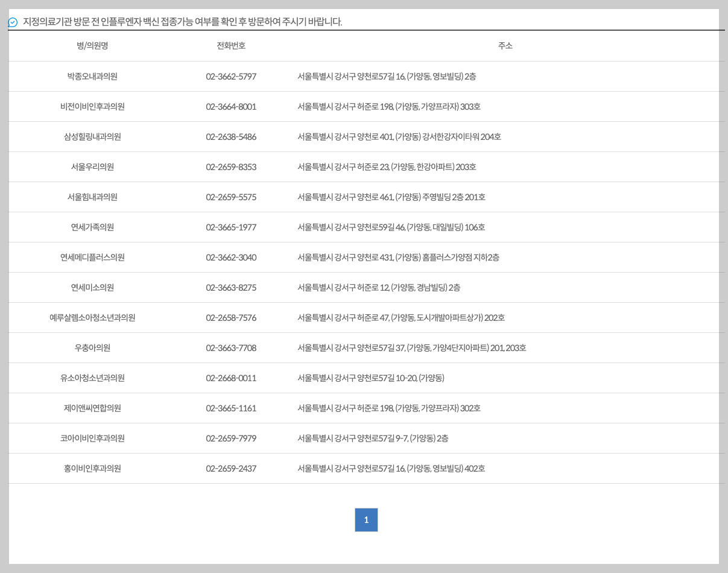Click the influenza vaccine notice text
Screen dimensions: 728x573
click(x=180, y=21)
